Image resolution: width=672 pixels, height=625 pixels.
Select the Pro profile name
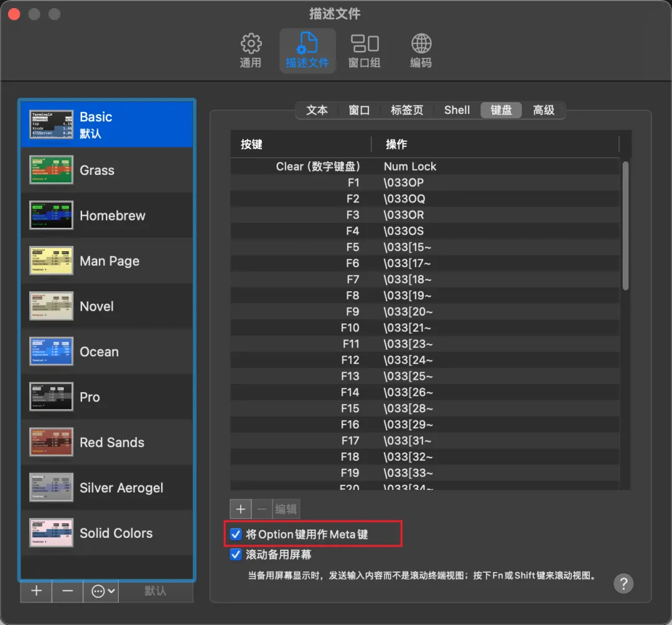click(x=90, y=397)
